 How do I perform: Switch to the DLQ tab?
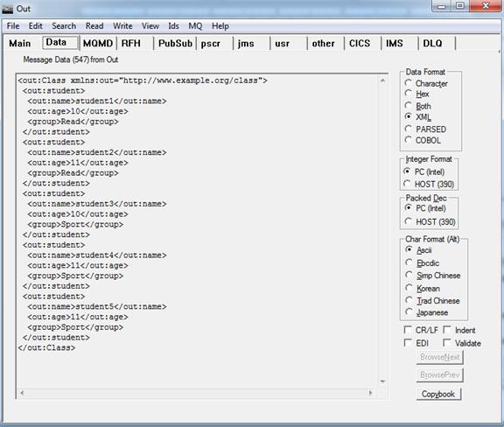[432, 44]
